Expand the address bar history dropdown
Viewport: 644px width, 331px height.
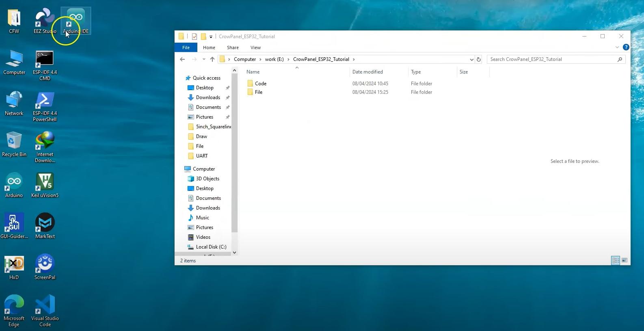click(471, 59)
